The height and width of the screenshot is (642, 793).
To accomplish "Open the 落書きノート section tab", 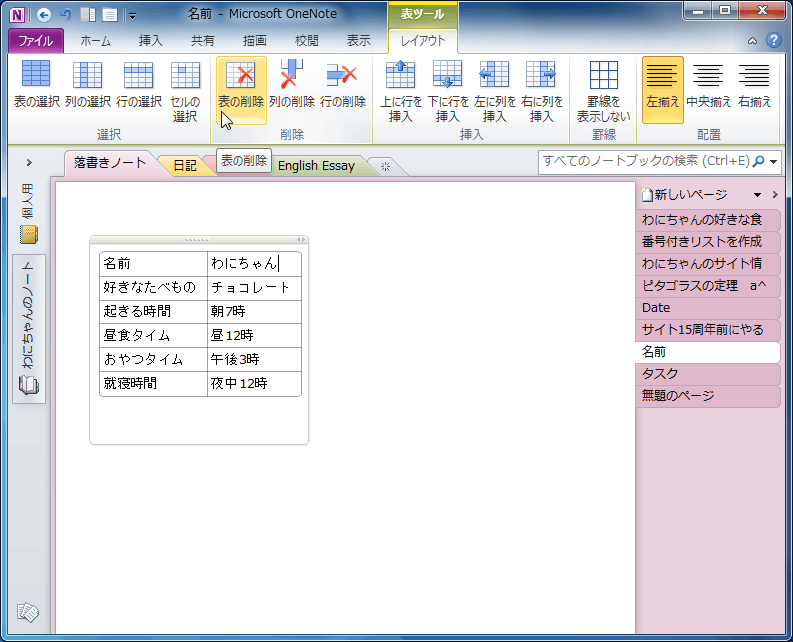I will coord(110,163).
